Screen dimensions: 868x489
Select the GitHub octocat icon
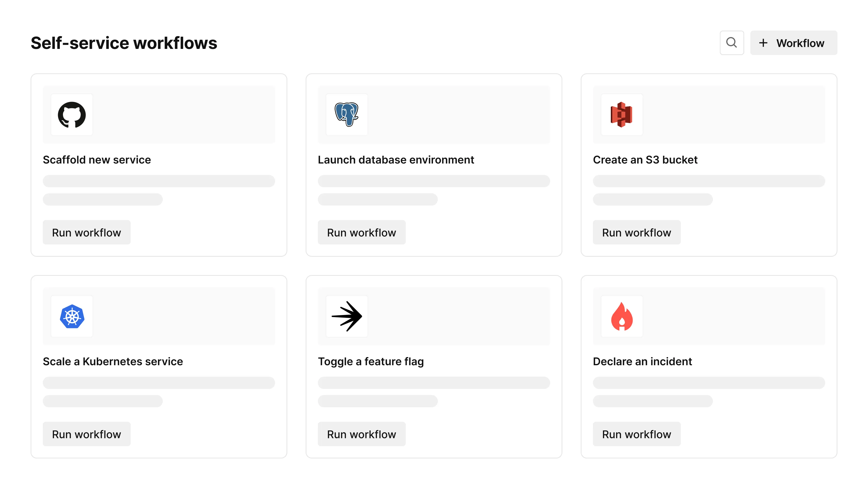coord(72,115)
